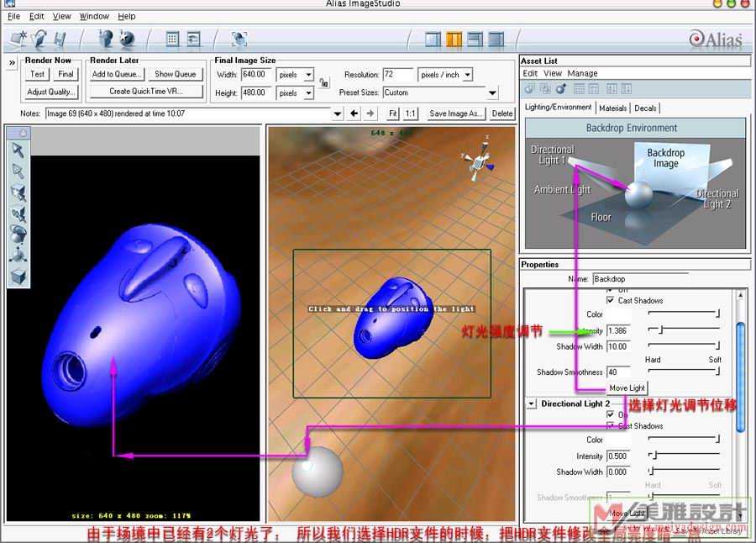Go to previous rendered image with back arrow
756x543 pixels.
[354, 113]
